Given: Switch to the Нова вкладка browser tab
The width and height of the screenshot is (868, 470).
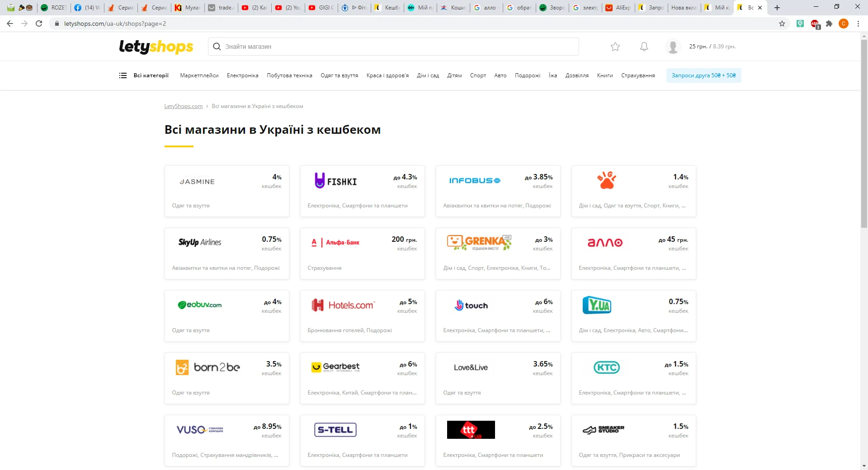Looking at the screenshot, I should tap(684, 8).
